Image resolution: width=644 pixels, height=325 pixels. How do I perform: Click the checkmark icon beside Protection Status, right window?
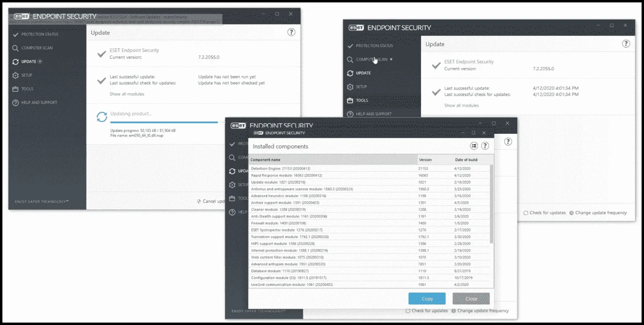[x=350, y=46]
